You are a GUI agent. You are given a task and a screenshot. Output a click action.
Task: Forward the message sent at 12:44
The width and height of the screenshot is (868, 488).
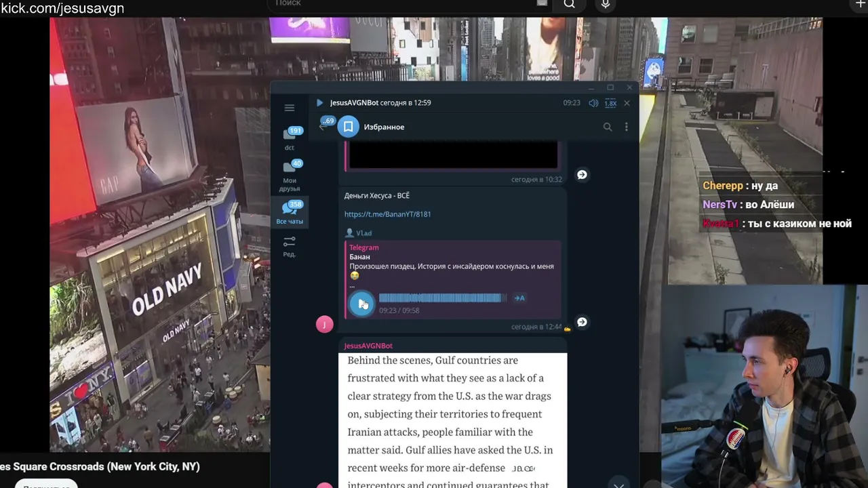click(x=582, y=322)
